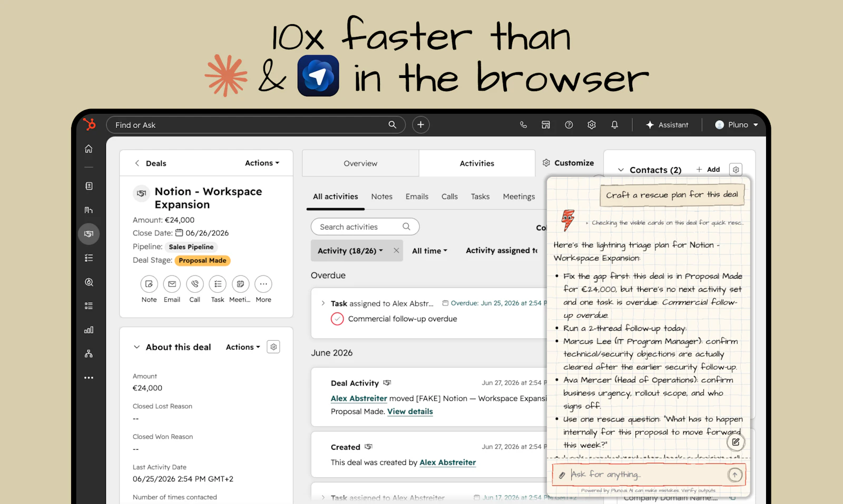This screenshot has height=504, width=843.
Task: Open the Assistant sparkle button
Action: coord(667,125)
